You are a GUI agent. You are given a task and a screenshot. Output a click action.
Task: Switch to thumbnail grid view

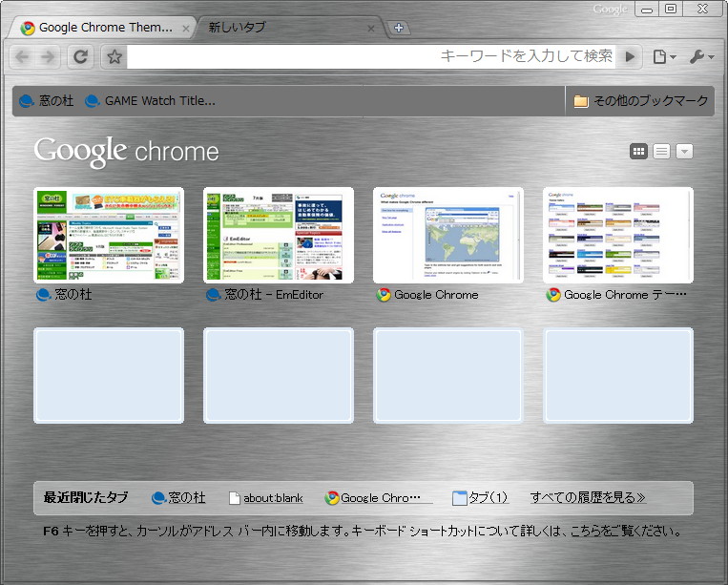point(638,151)
